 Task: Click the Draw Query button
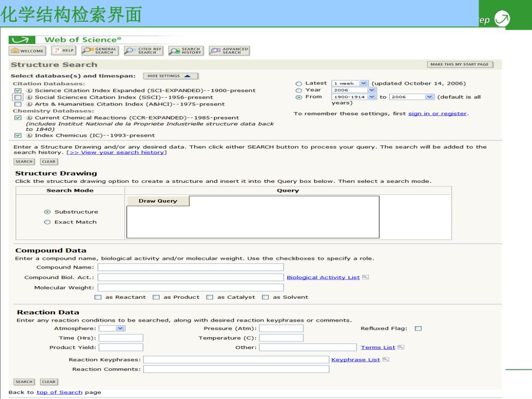coord(158,201)
